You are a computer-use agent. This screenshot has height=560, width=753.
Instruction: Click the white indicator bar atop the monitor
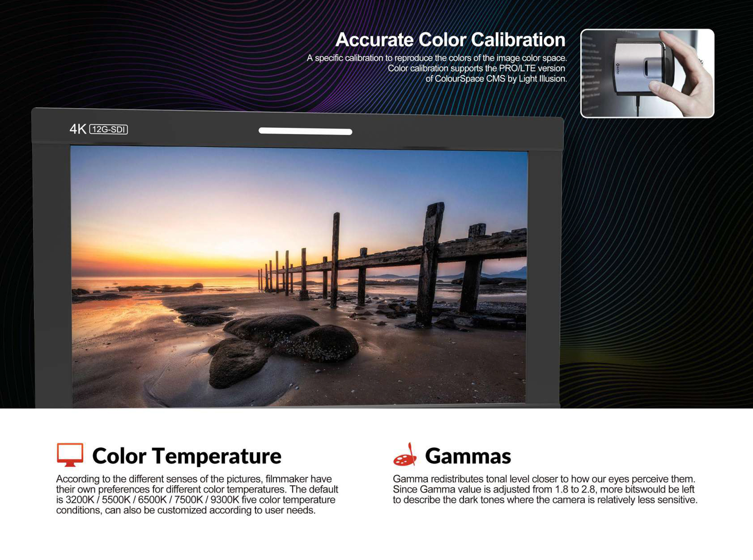tap(305, 131)
